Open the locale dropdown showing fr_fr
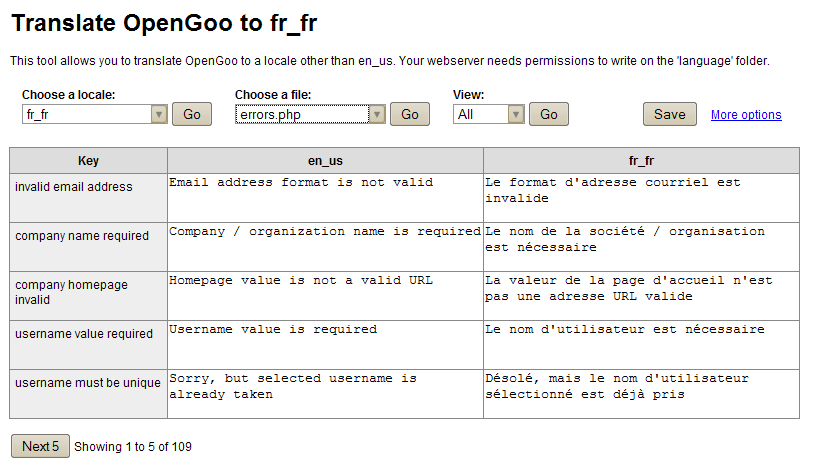 point(94,115)
